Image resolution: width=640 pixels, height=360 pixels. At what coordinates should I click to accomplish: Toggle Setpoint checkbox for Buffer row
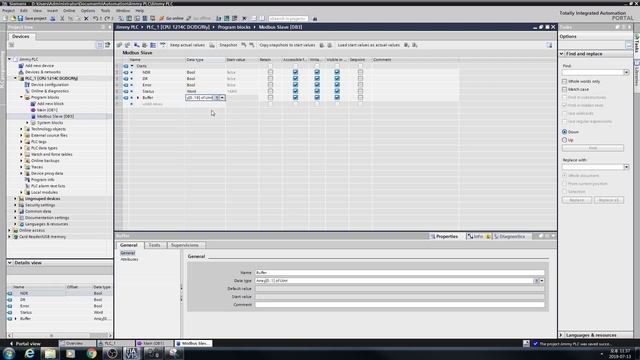click(360, 98)
